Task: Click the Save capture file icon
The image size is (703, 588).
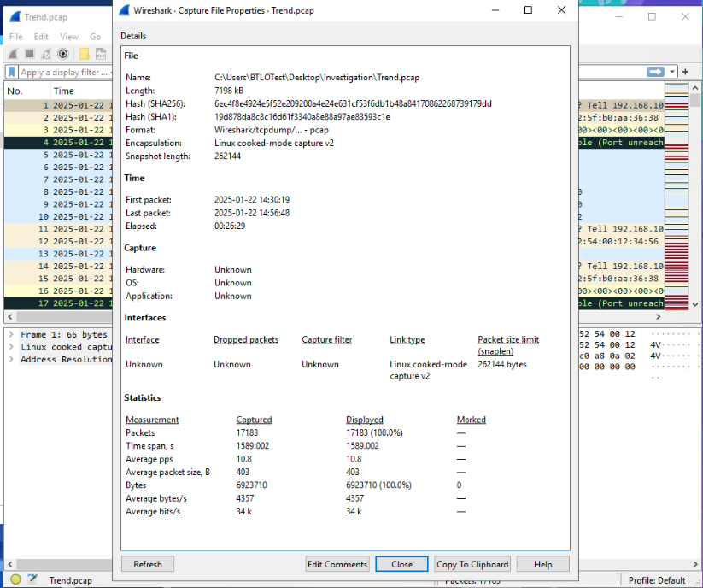Action: [101, 54]
